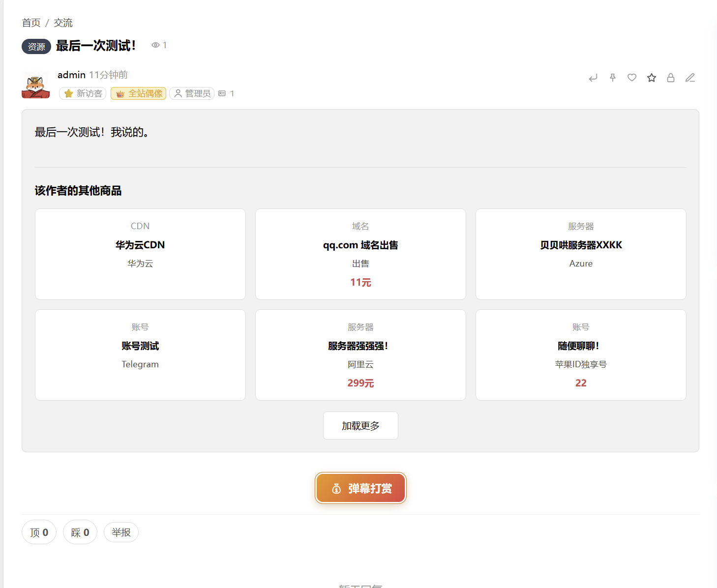Click the 299元 price

[360, 383]
